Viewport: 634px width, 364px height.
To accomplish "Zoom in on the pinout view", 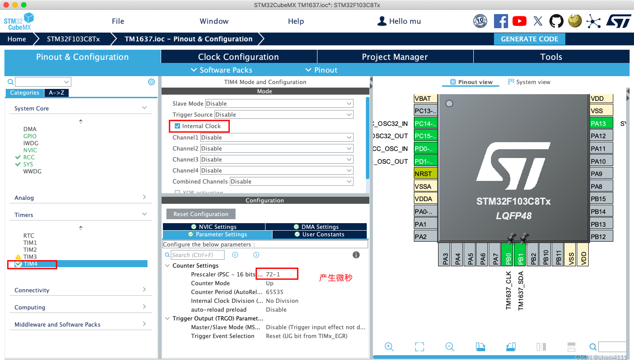I will point(389,347).
